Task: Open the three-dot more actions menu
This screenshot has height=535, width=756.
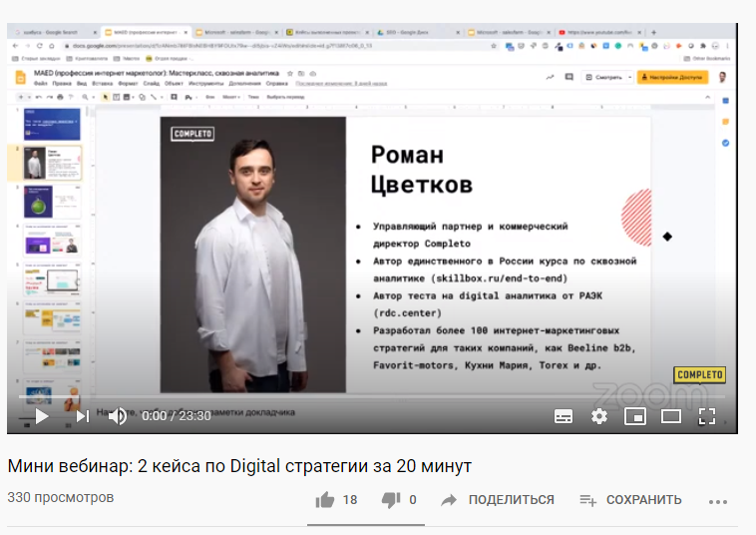Action: [718, 502]
